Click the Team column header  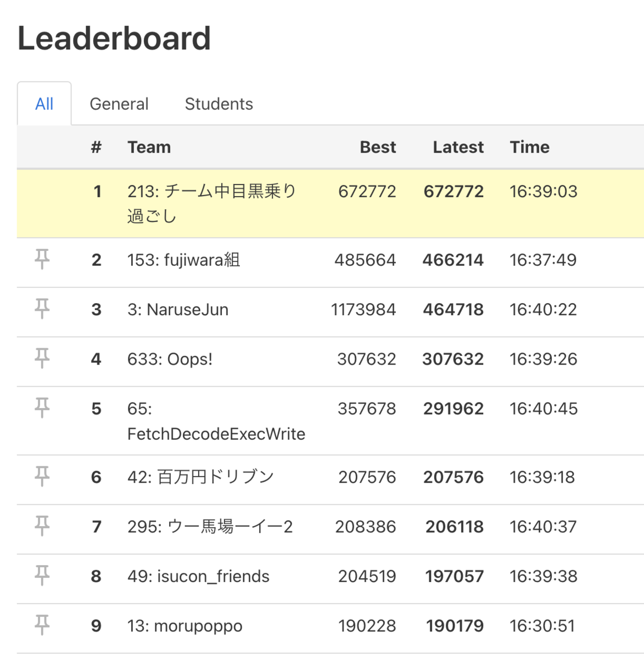149,147
